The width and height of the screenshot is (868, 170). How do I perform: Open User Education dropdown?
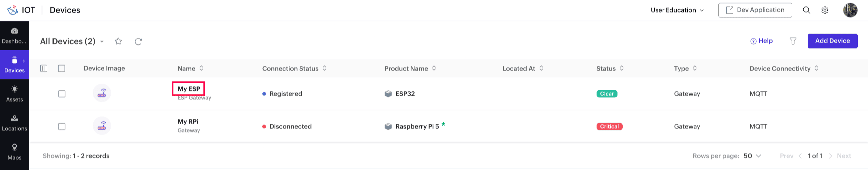click(677, 10)
